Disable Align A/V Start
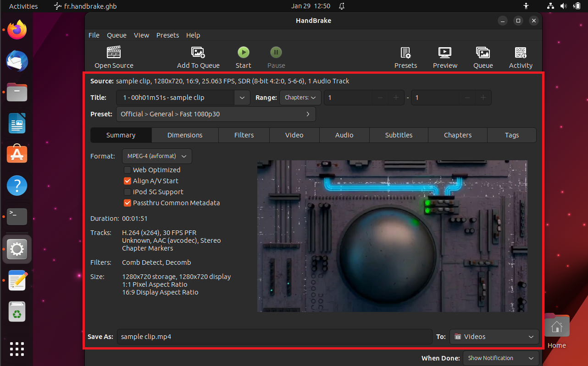This screenshot has width=588, height=366. (127, 181)
